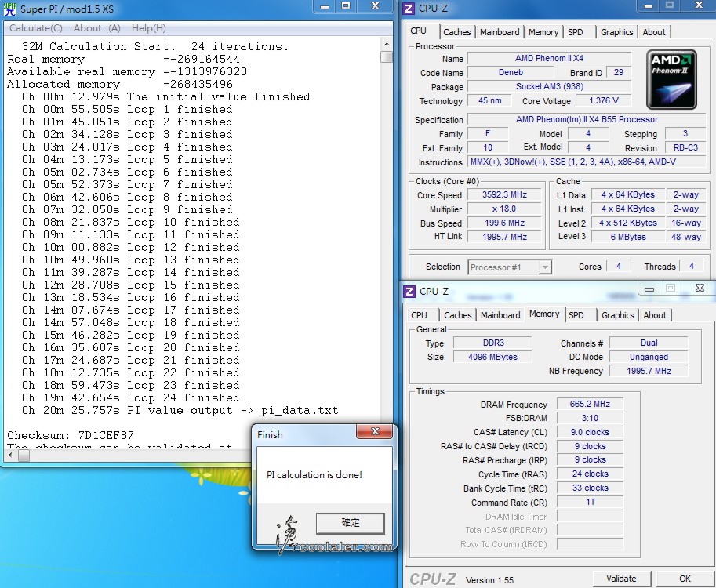This screenshot has width=716, height=588.
Task: Click the Cycle Time tRAS value 24 clocks
Action: point(590,474)
